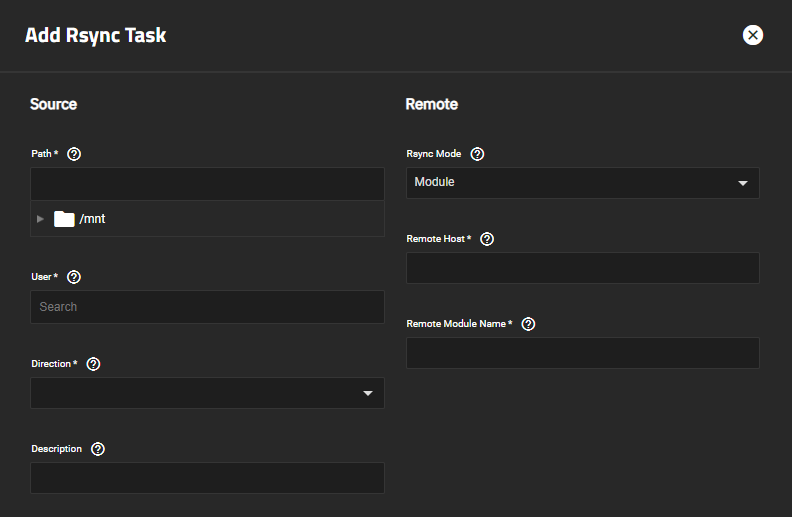Show help for Description field

pyautogui.click(x=98, y=449)
